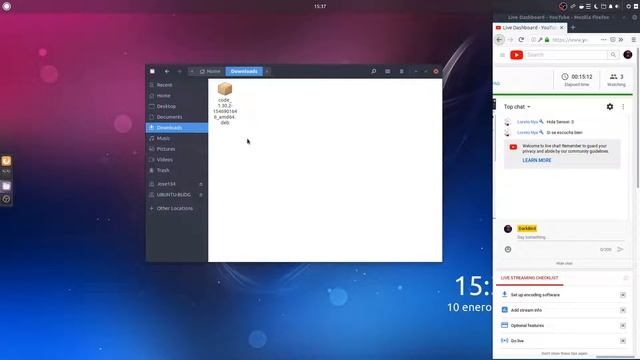The height and width of the screenshot is (360, 640).
Task: Dismiss the Optional features item
Action: 623,325
